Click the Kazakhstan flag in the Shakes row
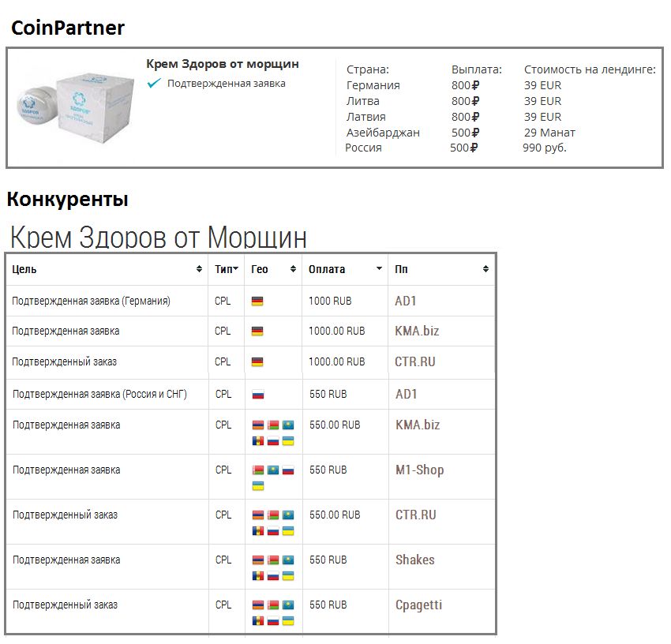 pos(288,560)
